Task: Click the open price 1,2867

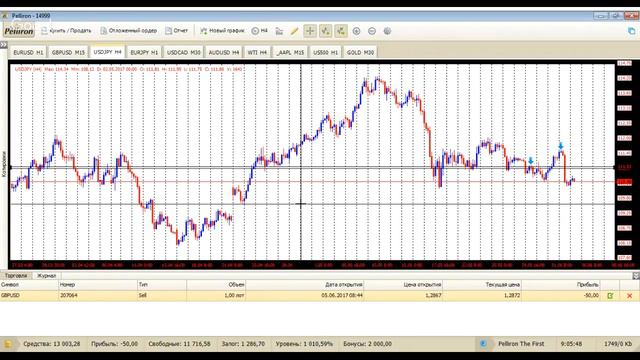Action: coord(433,295)
